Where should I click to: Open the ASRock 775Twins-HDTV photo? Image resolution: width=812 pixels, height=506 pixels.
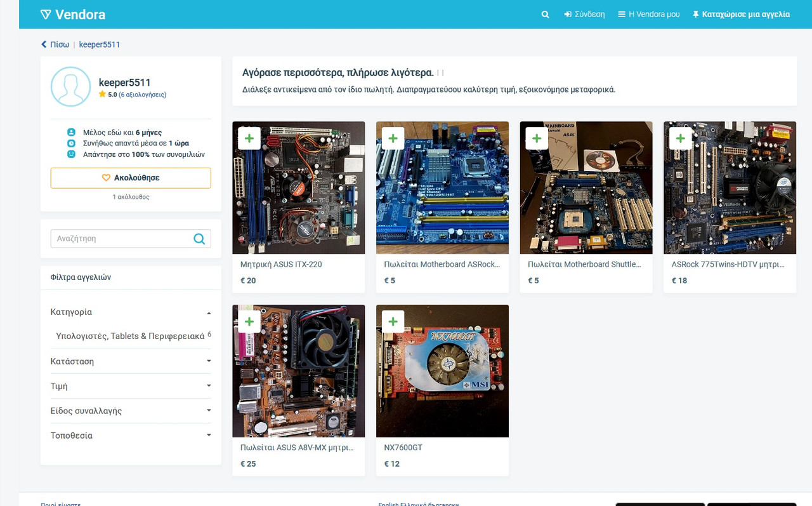click(730, 188)
